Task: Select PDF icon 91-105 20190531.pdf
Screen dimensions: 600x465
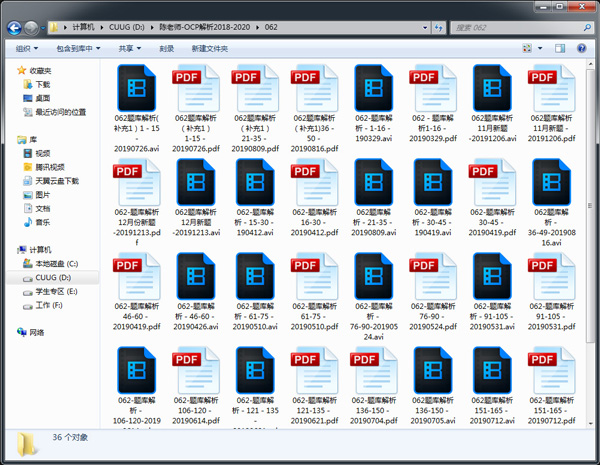Action: click(x=552, y=276)
